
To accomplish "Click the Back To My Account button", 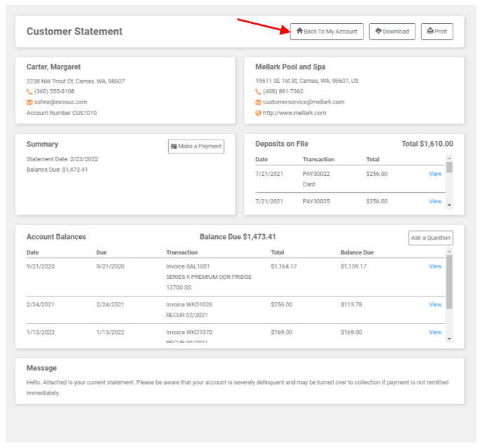I will (326, 32).
